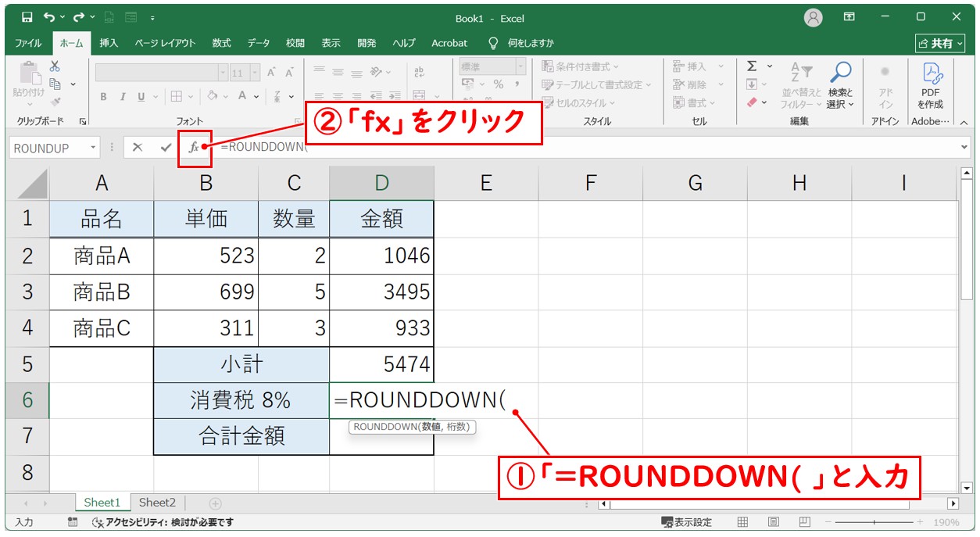Viewport: 980px width, 537px height.
Task: Add a new sheet with plus icon
Action: [x=216, y=503]
